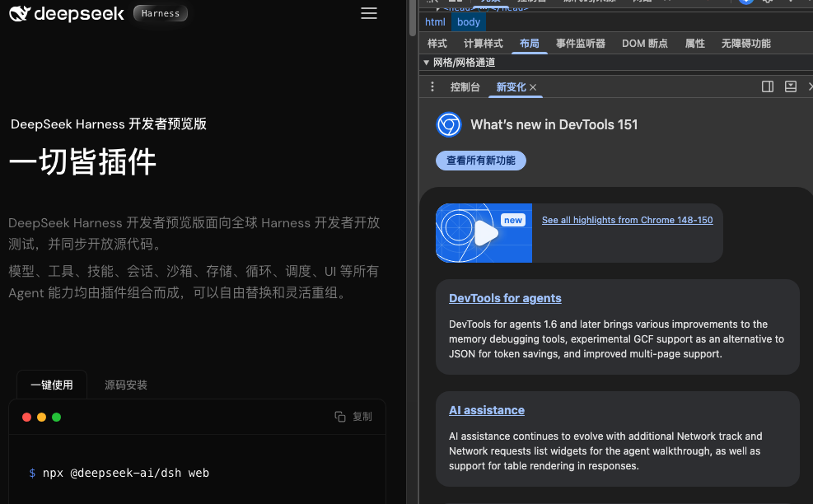Close the 新变化 drawer tab

[x=533, y=87]
